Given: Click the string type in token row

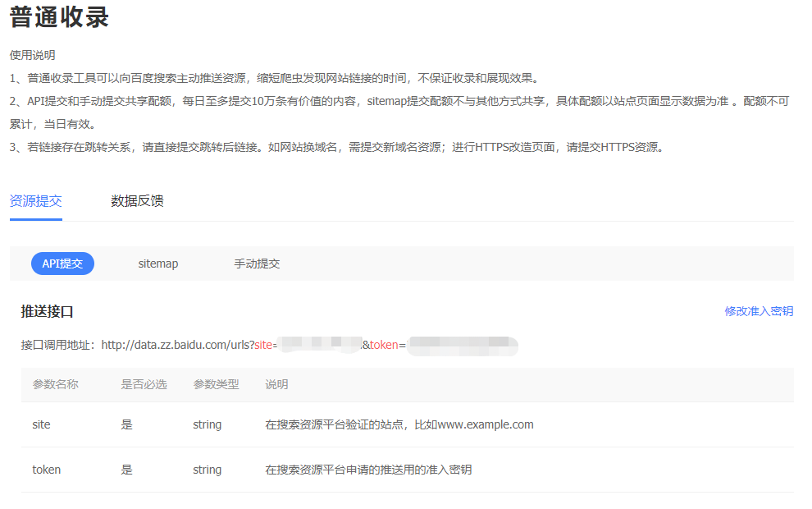Looking at the screenshot, I should 207,470.
